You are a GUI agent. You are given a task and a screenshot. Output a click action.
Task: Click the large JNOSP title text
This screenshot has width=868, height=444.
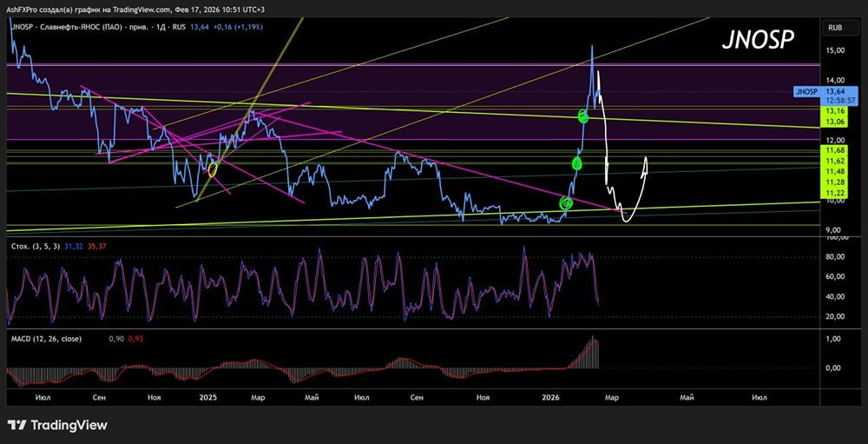(759, 39)
